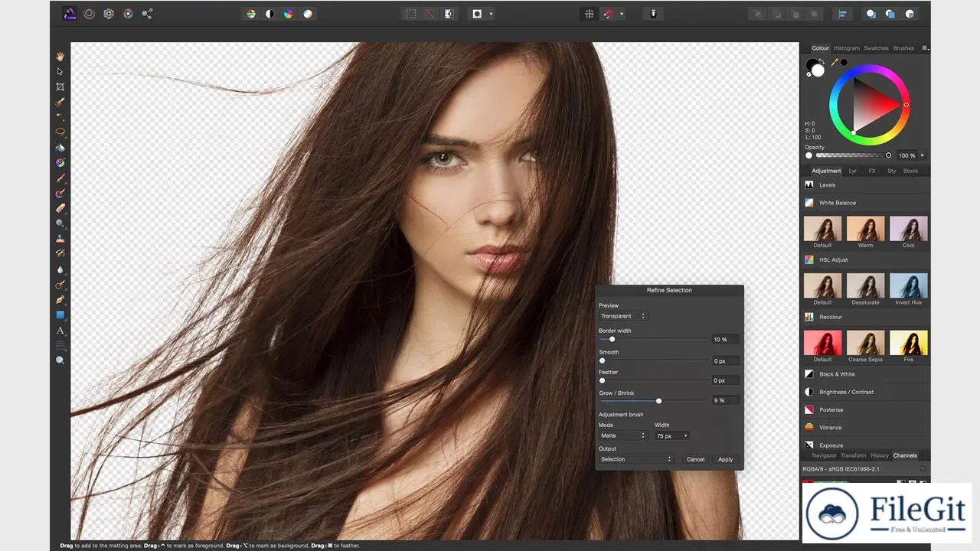Open the Opacity 100 % dropdown arrow
Image resolution: width=980 pixels, height=551 pixels.
coord(922,155)
